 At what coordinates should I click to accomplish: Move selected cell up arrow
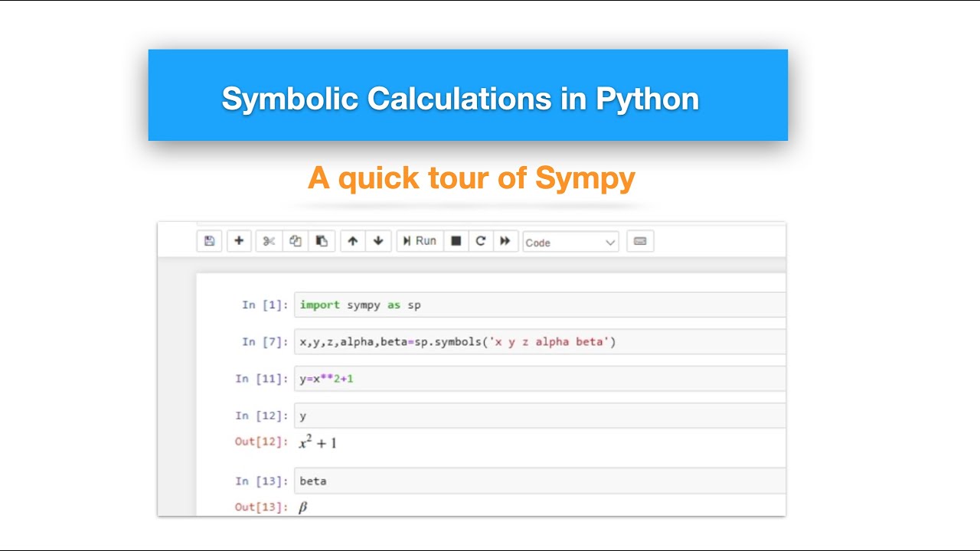coord(352,241)
